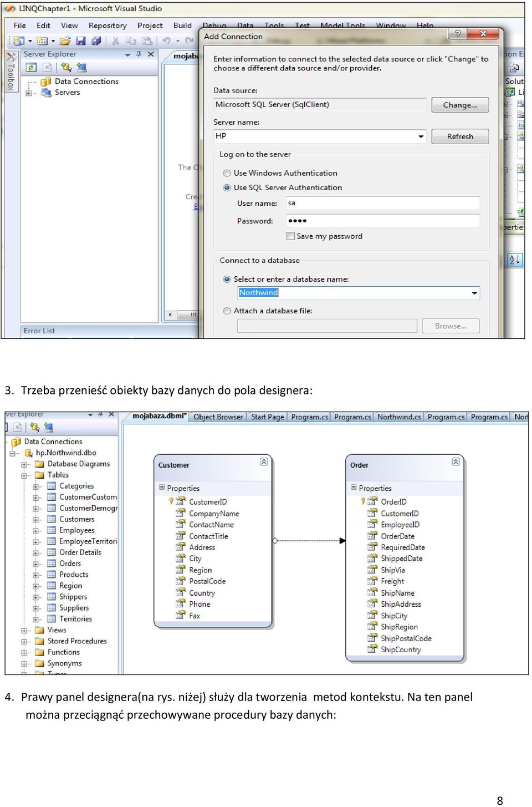Collapse the hp.Northwind.dbo tree node

coord(12,453)
